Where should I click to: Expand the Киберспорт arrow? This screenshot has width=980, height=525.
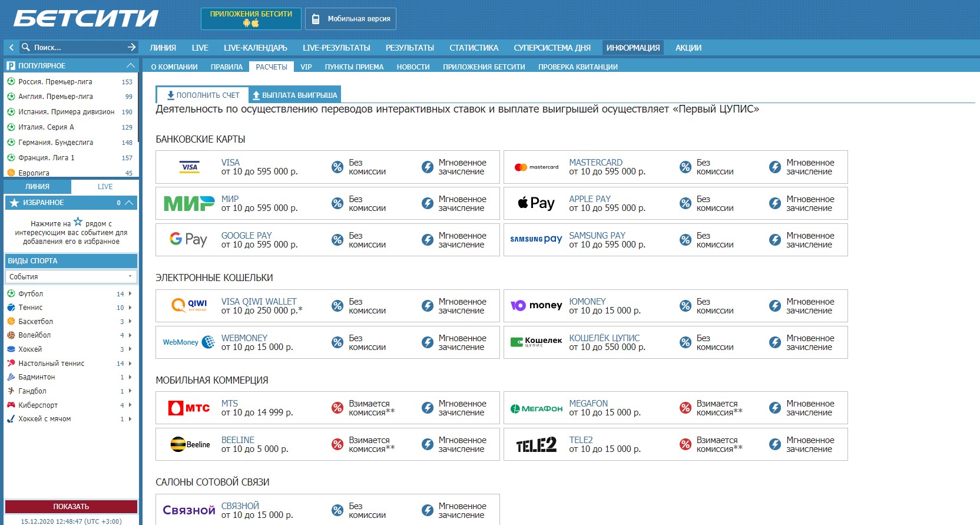click(130, 405)
